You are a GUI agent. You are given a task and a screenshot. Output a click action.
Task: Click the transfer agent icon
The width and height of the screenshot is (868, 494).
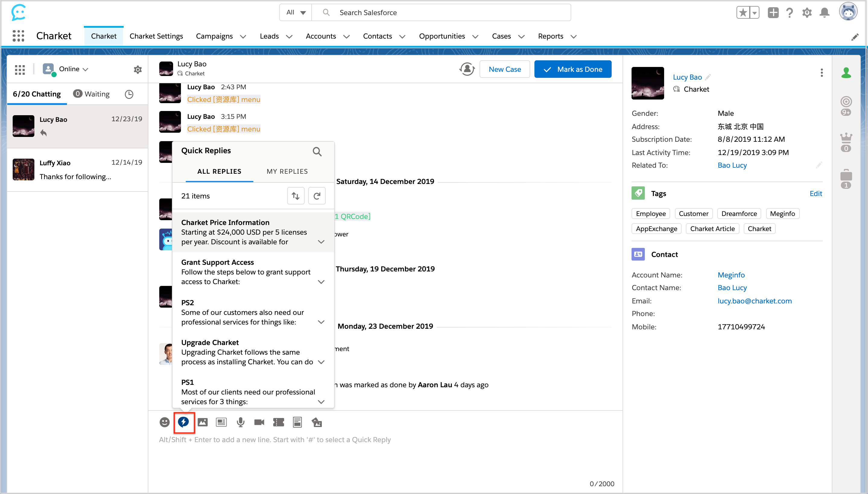(467, 69)
